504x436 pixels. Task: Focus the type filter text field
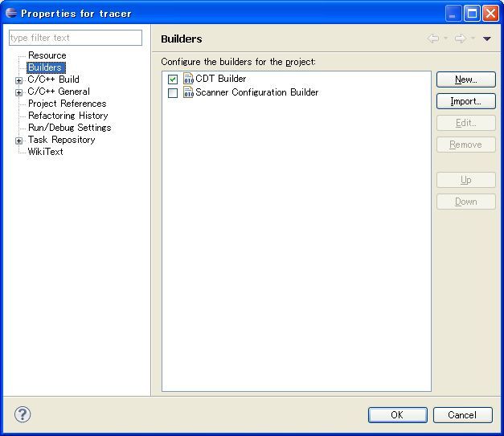point(76,38)
